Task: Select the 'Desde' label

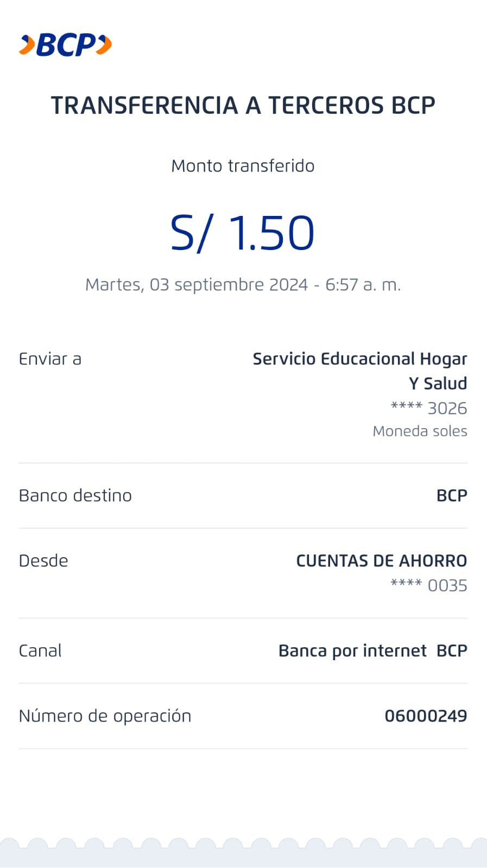Action: 43,561
